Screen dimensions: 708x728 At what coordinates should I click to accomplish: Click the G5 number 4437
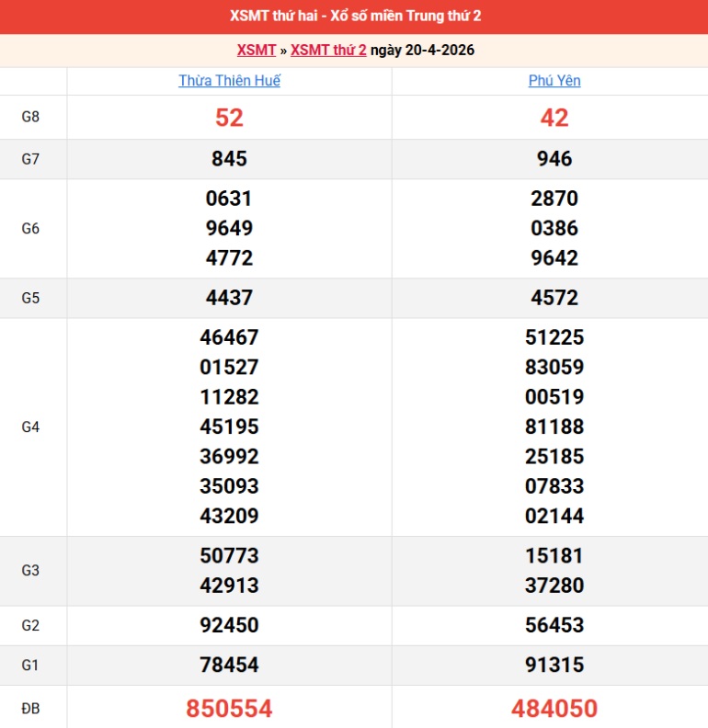pyautogui.click(x=229, y=298)
